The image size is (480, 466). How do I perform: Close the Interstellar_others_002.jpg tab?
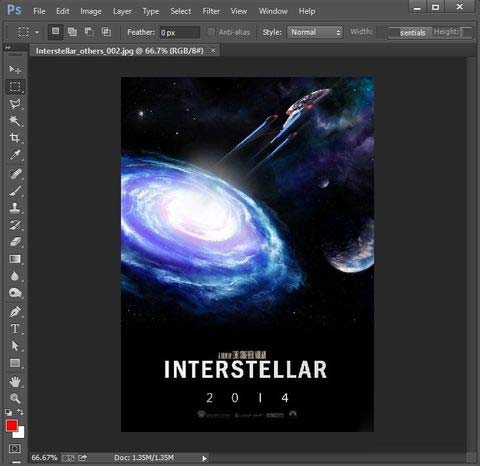(213, 50)
